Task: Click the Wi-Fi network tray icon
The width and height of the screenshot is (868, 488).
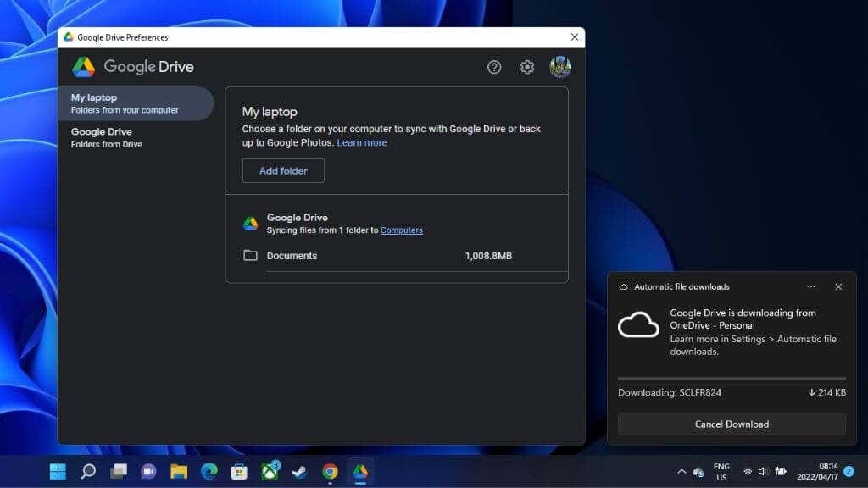Action: pyautogui.click(x=748, y=472)
